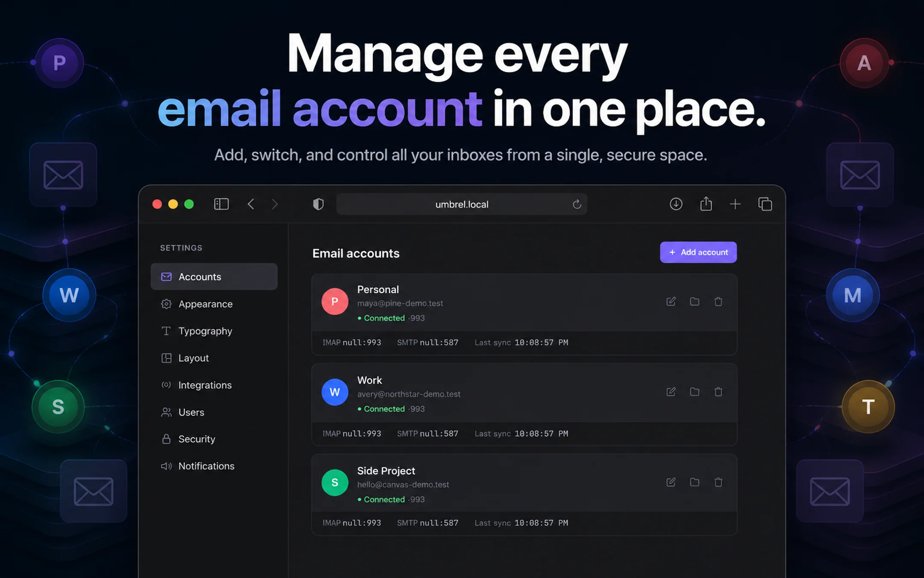Click the Side Project account name

coord(386,471)
